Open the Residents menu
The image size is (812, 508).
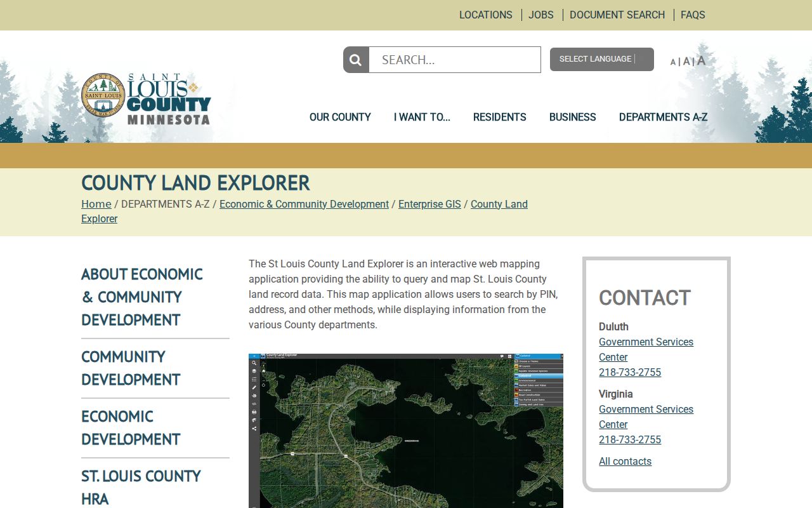pyautogui.click(x=500, y=117)
